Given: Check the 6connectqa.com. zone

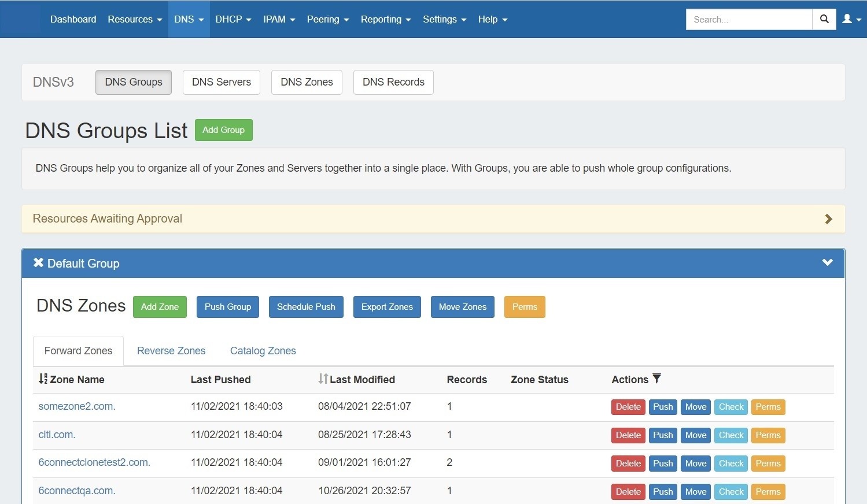Looking at the screenshot, I should (x=731, y=492).
